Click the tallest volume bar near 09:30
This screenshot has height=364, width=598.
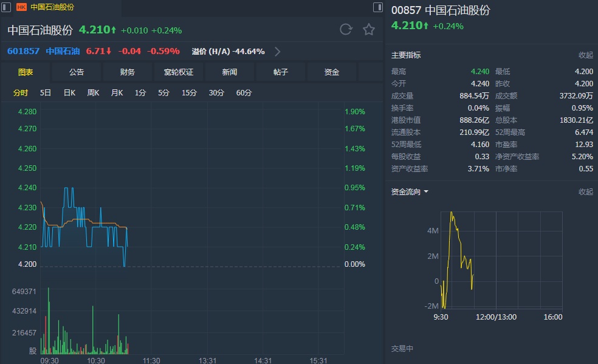coord(49,321)
